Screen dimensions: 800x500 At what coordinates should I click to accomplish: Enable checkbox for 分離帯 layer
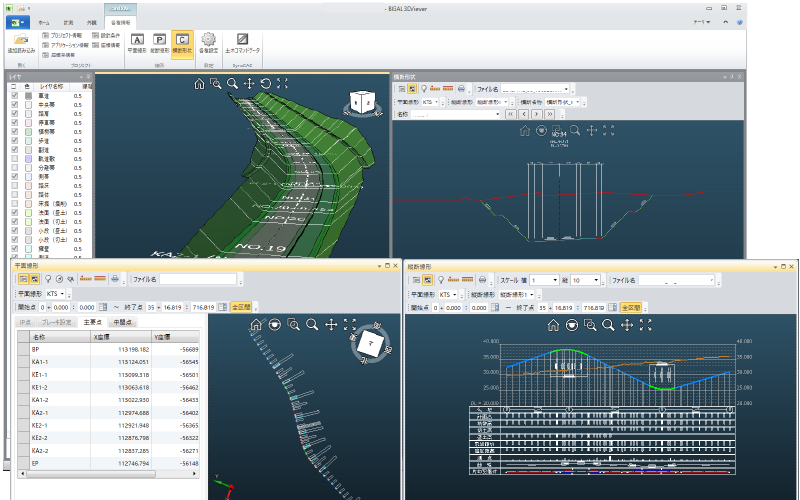coord(14,168)
